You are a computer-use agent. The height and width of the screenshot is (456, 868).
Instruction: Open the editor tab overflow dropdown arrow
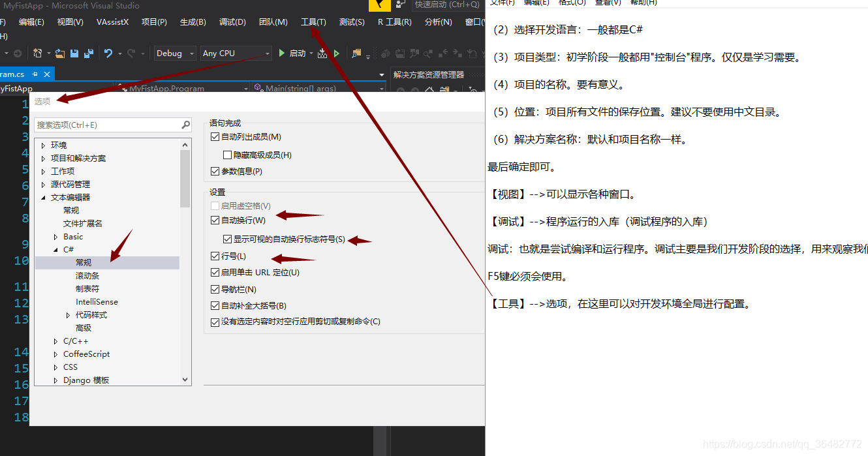coord(382,75)
